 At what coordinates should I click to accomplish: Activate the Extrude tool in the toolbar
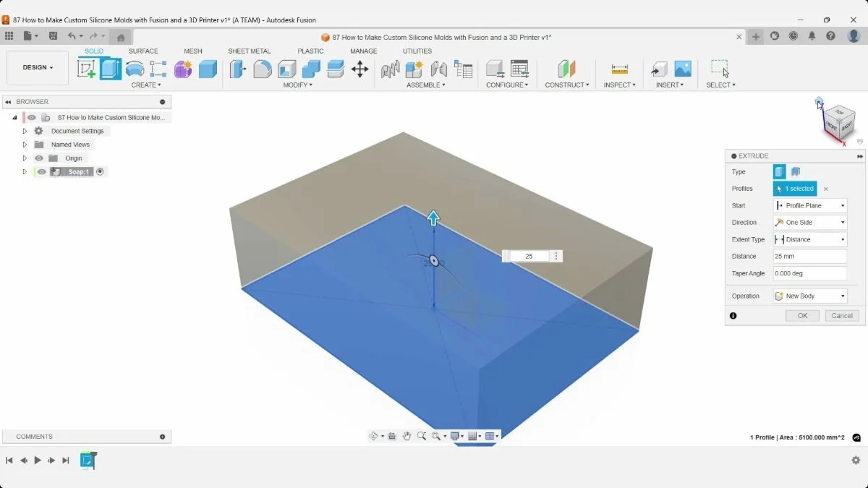tap(111, 69)
